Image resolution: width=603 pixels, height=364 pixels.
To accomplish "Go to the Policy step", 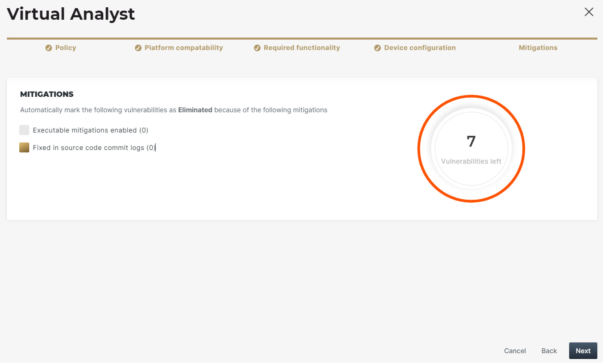I will click(65, 48).
